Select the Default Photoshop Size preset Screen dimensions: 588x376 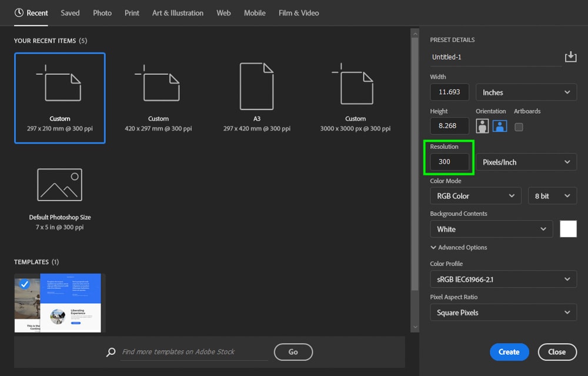[59, 194]
